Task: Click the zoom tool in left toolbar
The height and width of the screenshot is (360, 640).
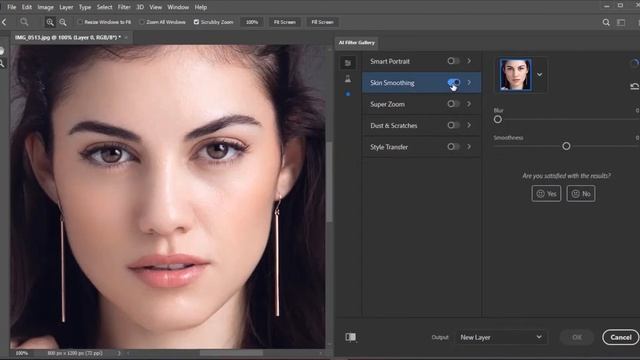Action: click(2, 64)
